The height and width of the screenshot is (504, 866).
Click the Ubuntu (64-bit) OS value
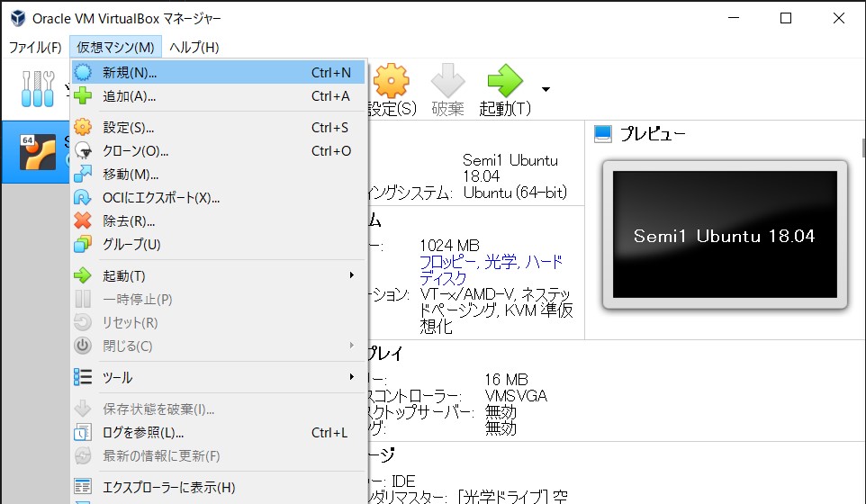click(515, 193)
